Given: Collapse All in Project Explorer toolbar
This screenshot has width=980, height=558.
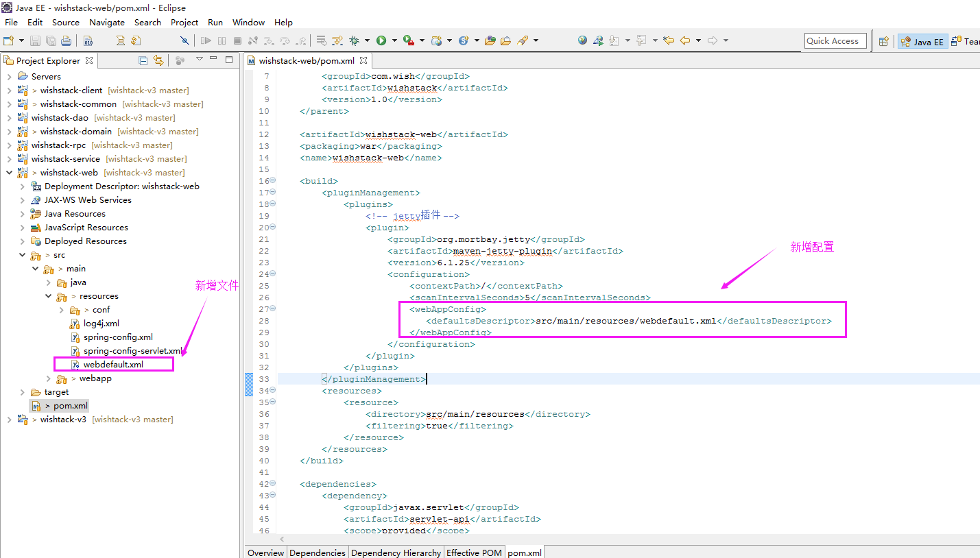Looking at the screenshot, I should point(143,60).
